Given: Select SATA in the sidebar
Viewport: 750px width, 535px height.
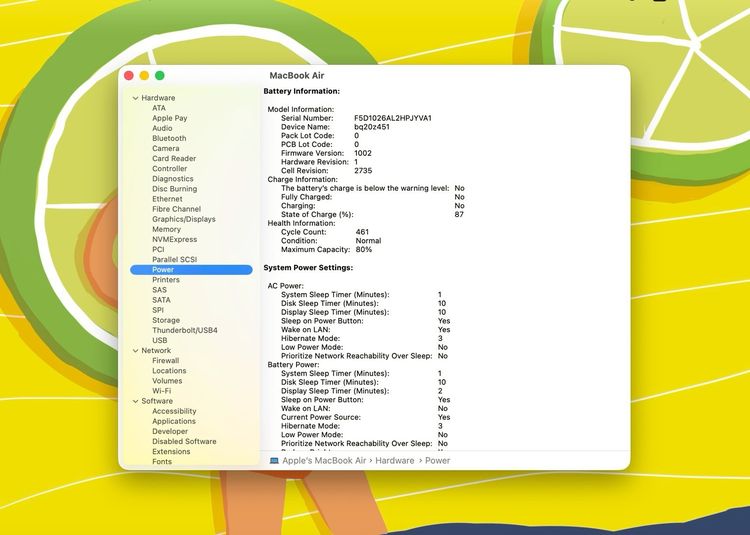Looking at the screenshot, I should [x=161, y=300].
